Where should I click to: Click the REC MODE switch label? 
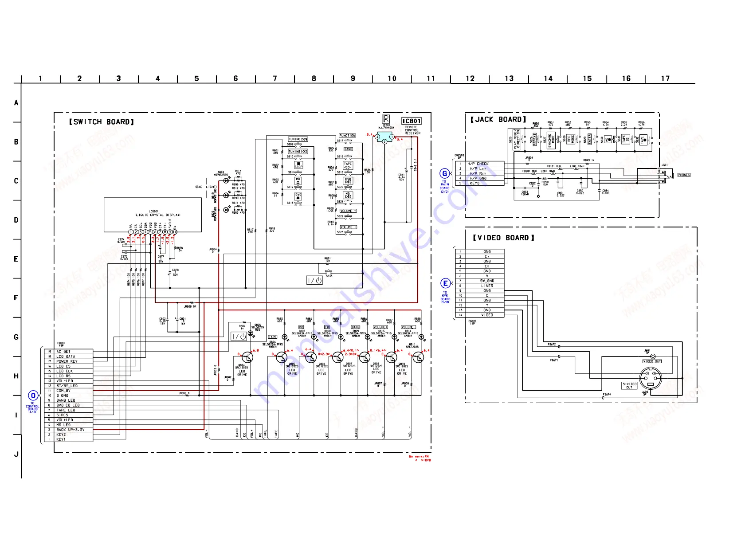(x=571, y=139)
